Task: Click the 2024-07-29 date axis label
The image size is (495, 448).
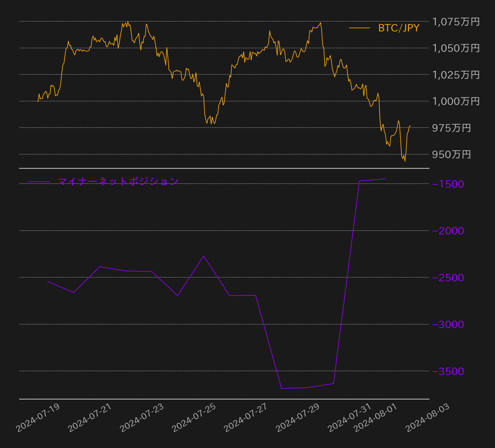Action: point(298,418)
